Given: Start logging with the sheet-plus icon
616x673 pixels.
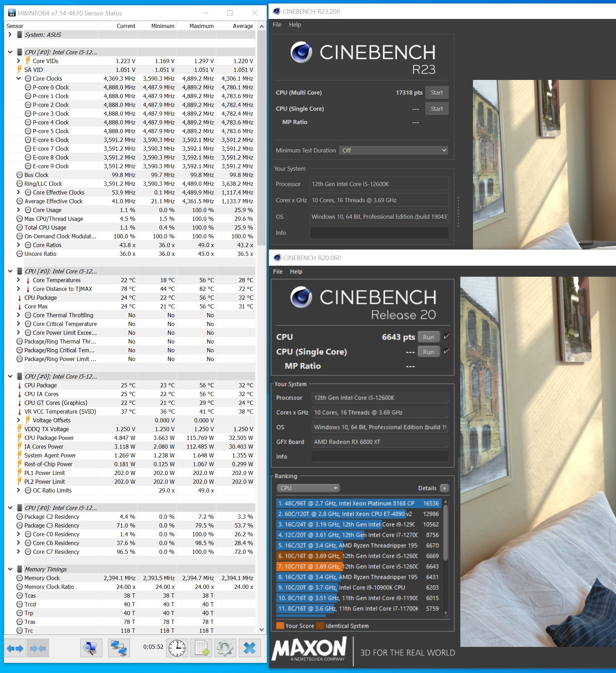Looking at the screenshot, I should (x=202, y=648).
